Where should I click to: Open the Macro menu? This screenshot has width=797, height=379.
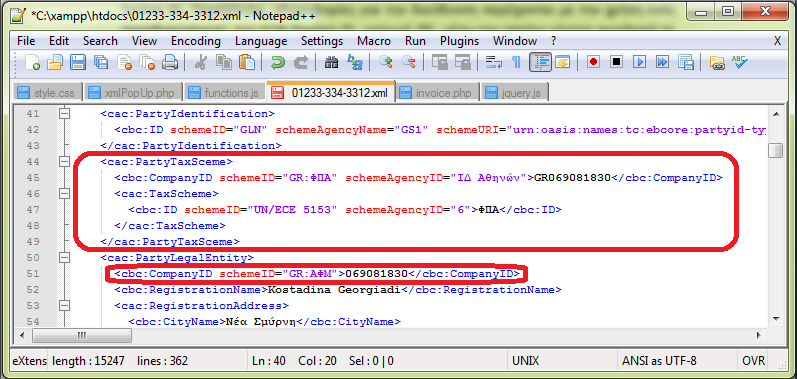pyautogui.click(x=374, y=41)
